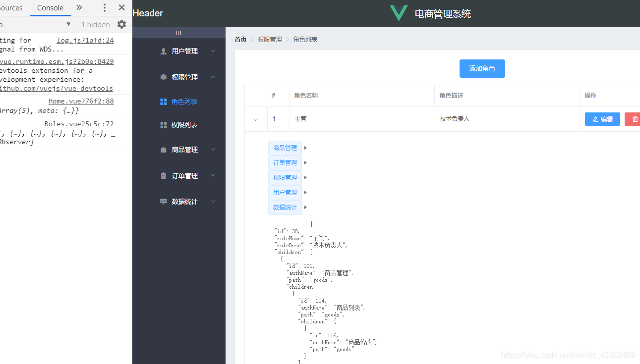Click the 角色列表 grid icon

tap(164, 102)
